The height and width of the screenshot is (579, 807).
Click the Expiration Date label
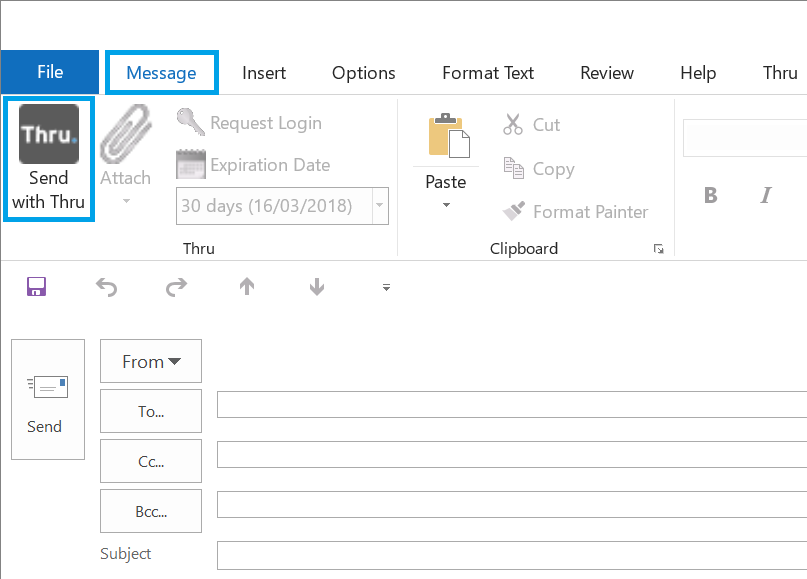[x=270, y=165]
